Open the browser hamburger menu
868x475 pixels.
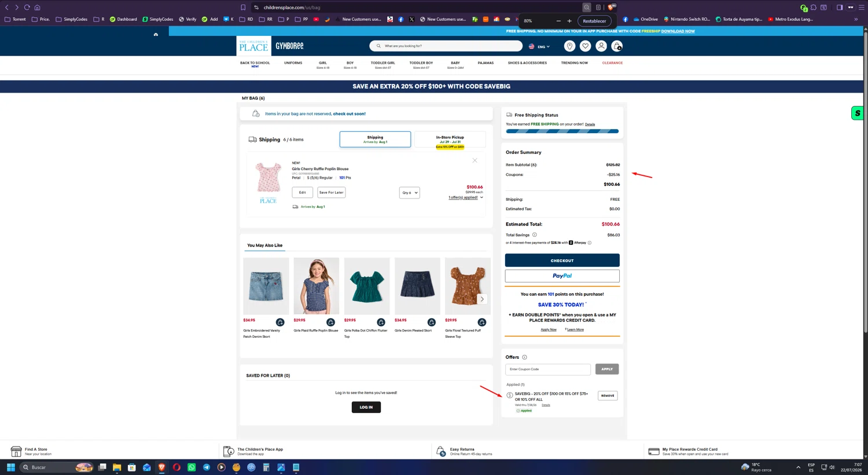(x=861, y=8)
